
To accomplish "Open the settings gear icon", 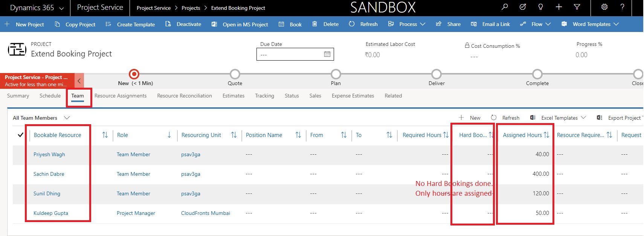I will click(x=604, y=7).
